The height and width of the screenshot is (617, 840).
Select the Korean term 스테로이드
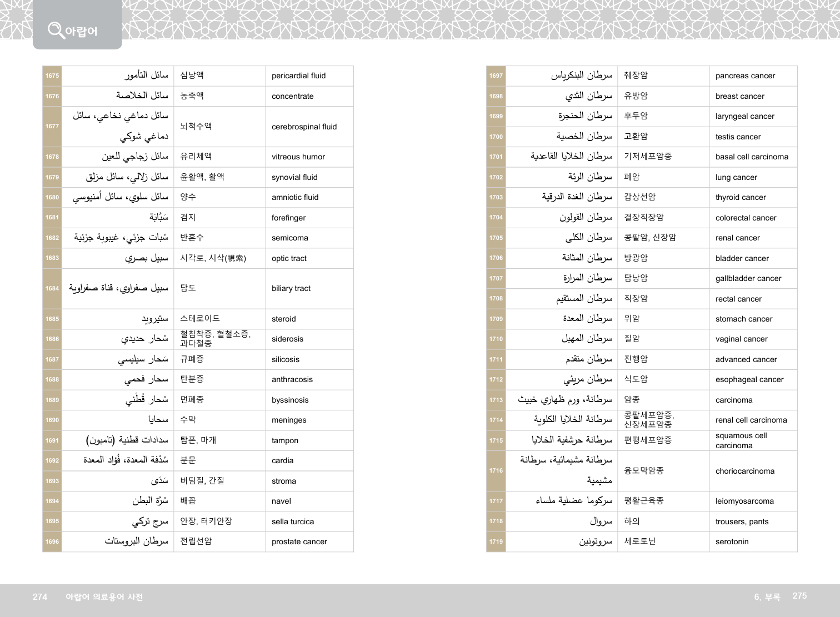(x=199, y=319)
